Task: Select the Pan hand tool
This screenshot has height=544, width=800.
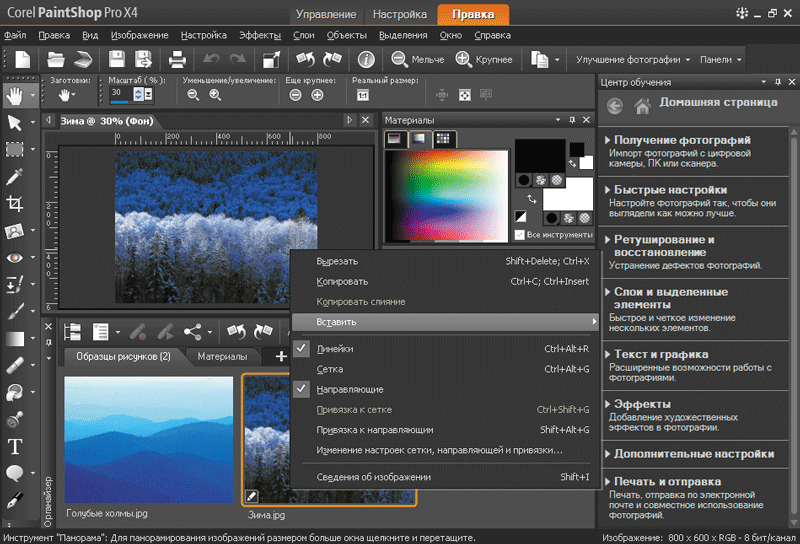Action: point(15,96)
